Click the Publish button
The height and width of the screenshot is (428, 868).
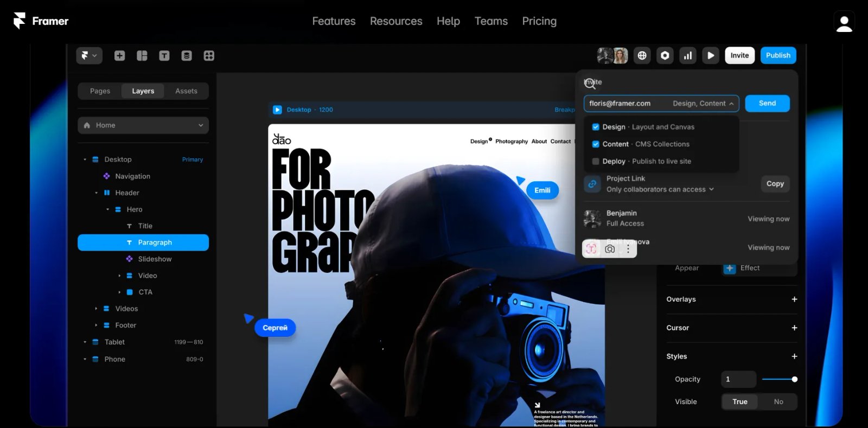coord(777,55)
